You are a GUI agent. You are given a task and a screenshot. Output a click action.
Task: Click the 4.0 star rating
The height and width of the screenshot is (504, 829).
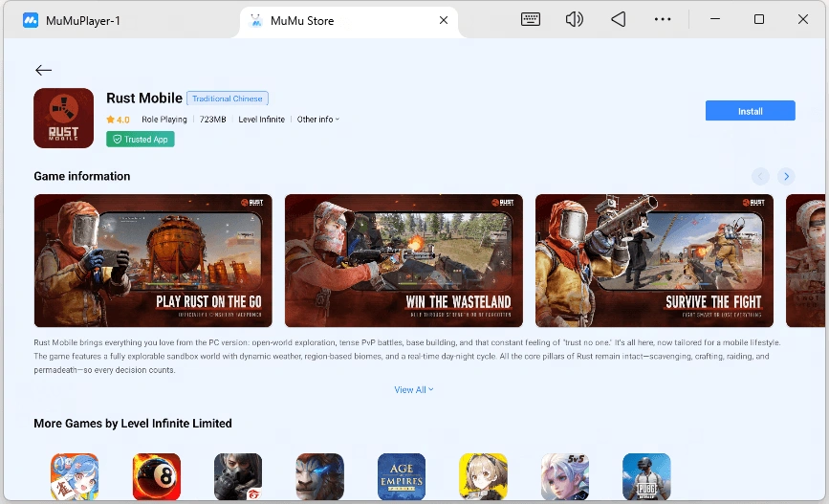click(x=118, y=120)
